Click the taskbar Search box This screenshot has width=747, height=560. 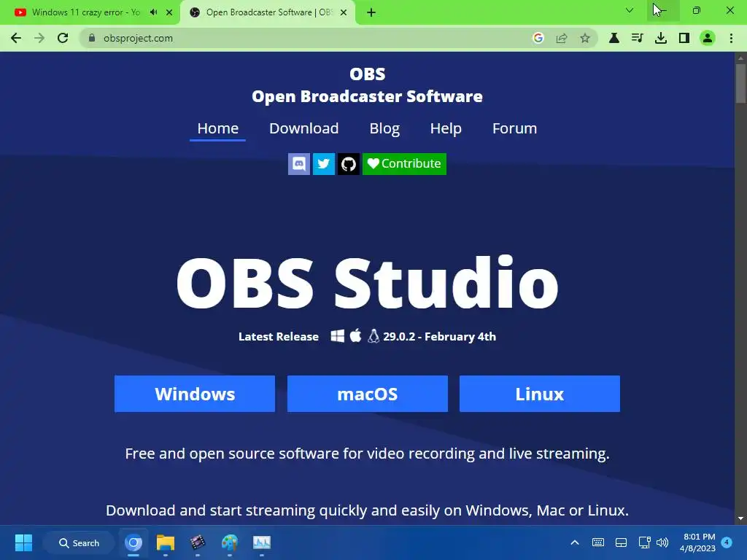[x=79, y=542]
